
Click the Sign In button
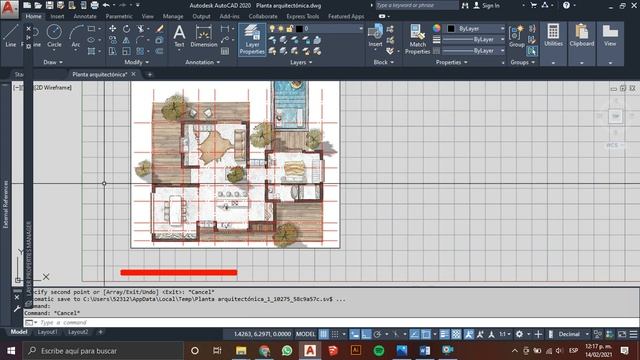point(487,5)
